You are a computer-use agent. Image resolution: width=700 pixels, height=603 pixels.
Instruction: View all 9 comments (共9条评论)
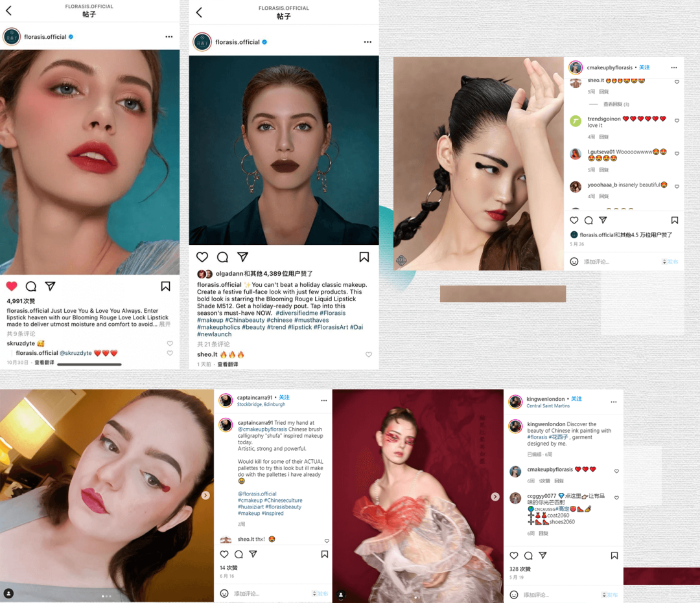(x=21, y=334)
